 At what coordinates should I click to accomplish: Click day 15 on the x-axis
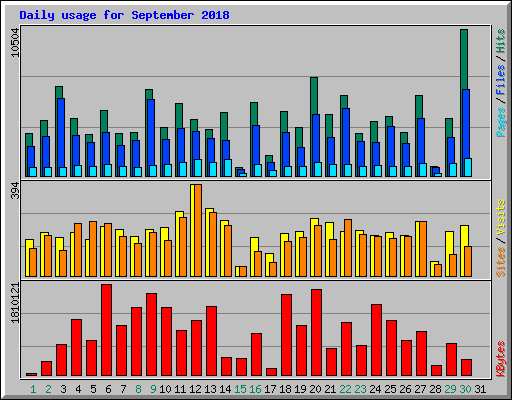click(240, 389)
